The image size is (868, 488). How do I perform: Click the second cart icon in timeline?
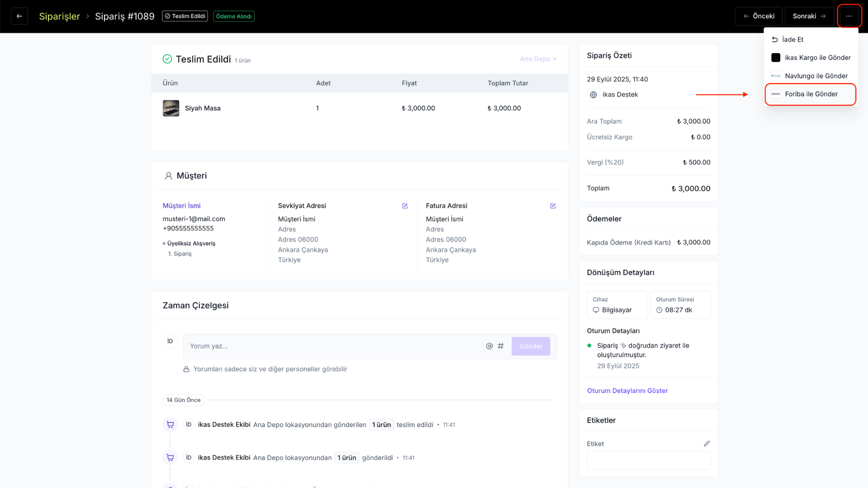(x=170, y=458)
